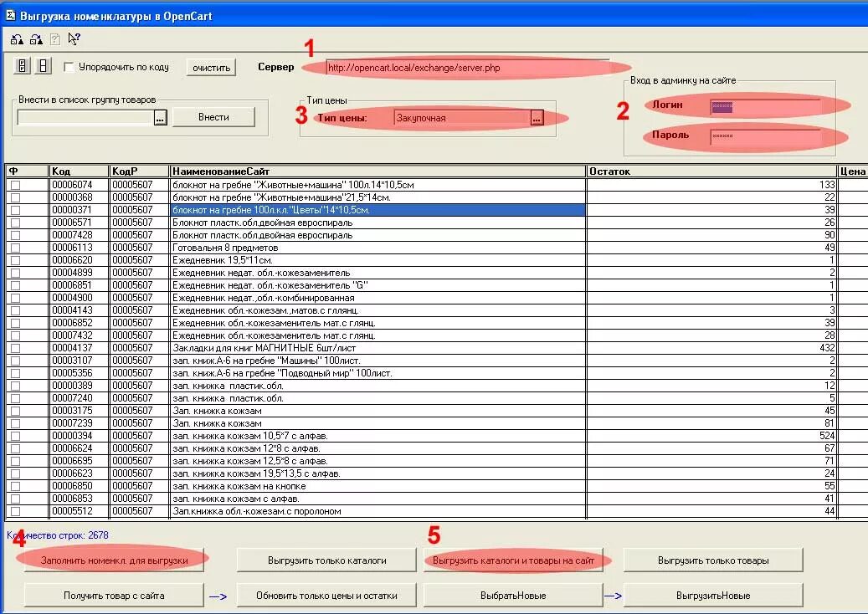Tick the checkbox for row 00004137
868x614 pixels.
click(16, 349)
